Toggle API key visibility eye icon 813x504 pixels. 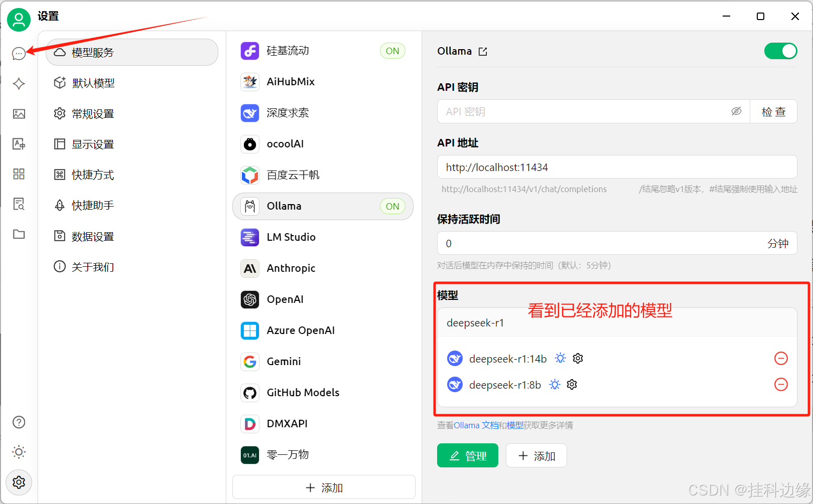[x=736, y=111]
